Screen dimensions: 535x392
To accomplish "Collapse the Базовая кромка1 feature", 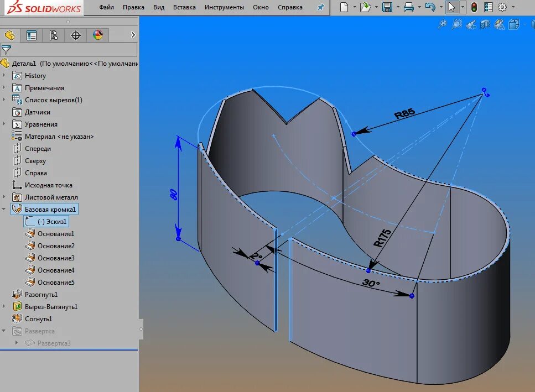I will click(x=4, y=209).
